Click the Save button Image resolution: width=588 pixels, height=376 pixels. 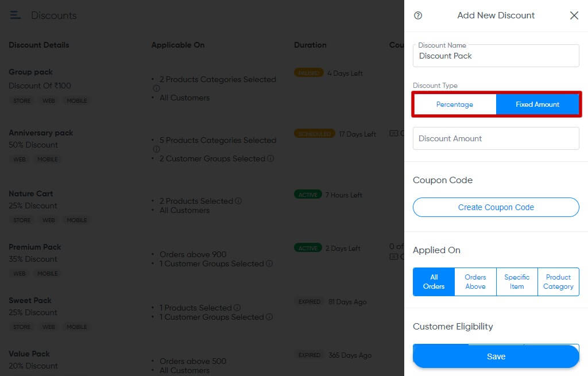pos(496,356)
